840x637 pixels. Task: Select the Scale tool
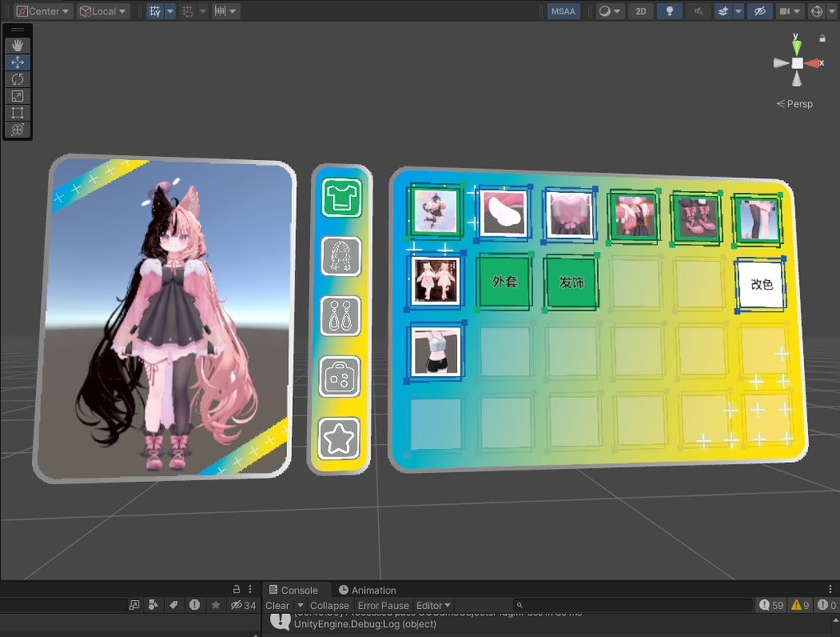17,96
